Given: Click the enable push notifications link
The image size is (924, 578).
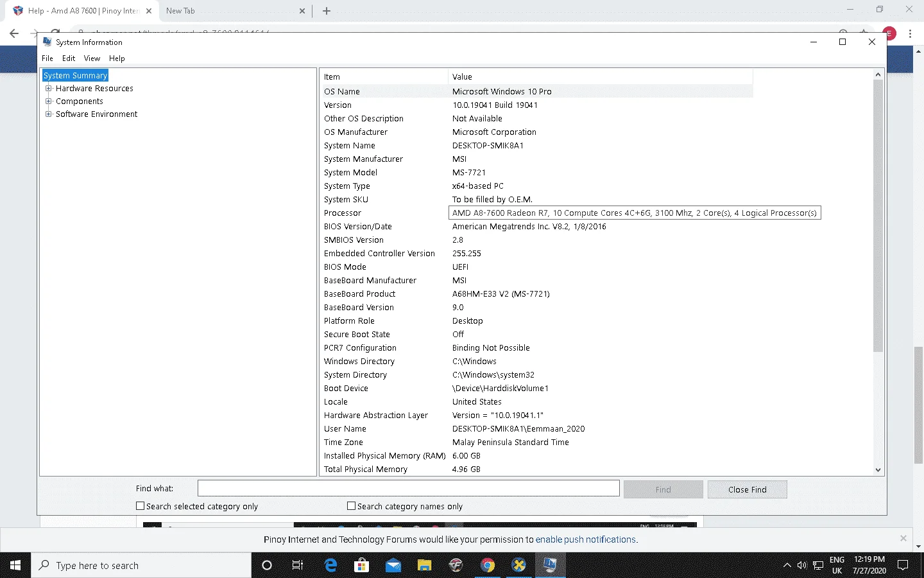Looking at the screenshot, I should (585, 539).
